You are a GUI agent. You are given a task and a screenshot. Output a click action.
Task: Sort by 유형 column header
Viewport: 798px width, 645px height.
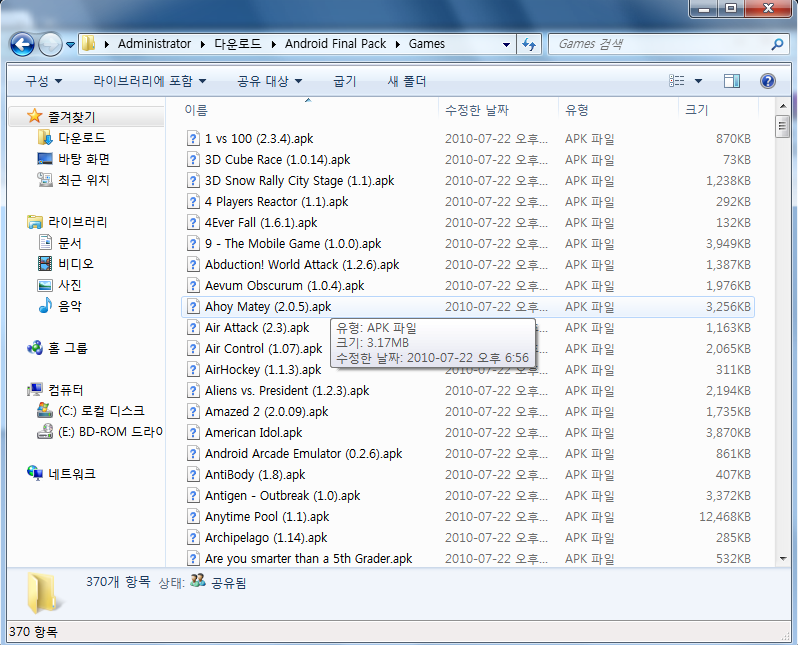pos(618,110)
